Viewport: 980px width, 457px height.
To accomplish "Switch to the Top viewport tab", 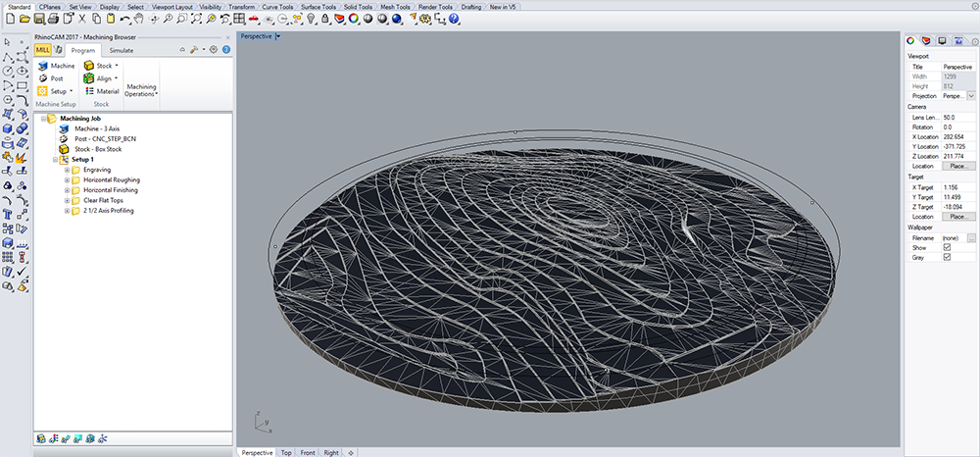I will 286,453.
